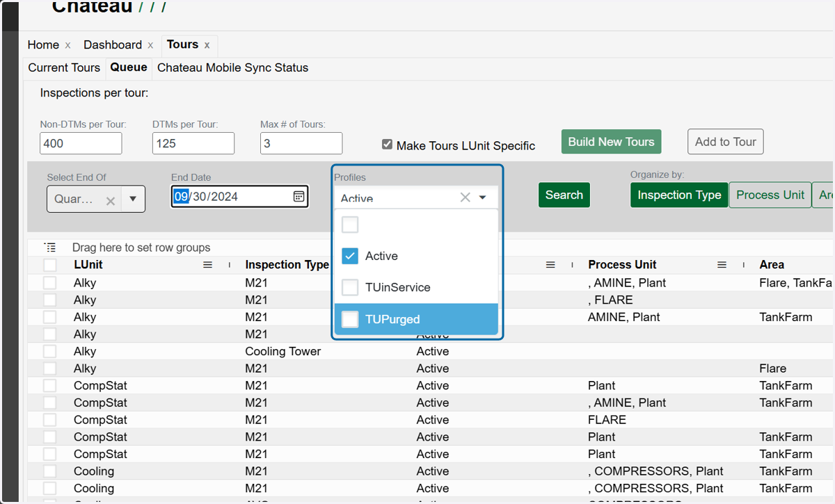Collapse the Profiles dropdown arrow

click(483, 197)
